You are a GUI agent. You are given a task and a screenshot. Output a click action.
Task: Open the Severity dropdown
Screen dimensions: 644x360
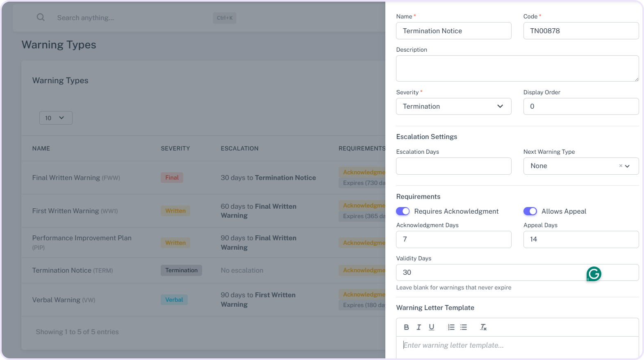click(453, 106)
